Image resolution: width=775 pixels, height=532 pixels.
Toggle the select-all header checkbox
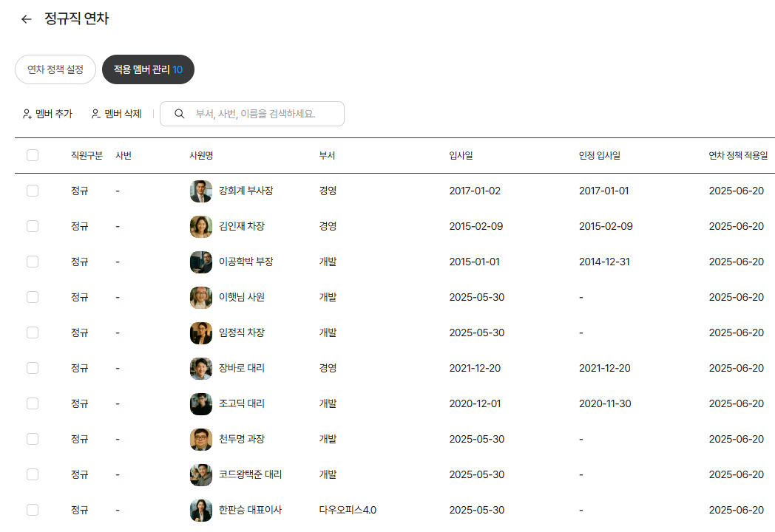33,155
